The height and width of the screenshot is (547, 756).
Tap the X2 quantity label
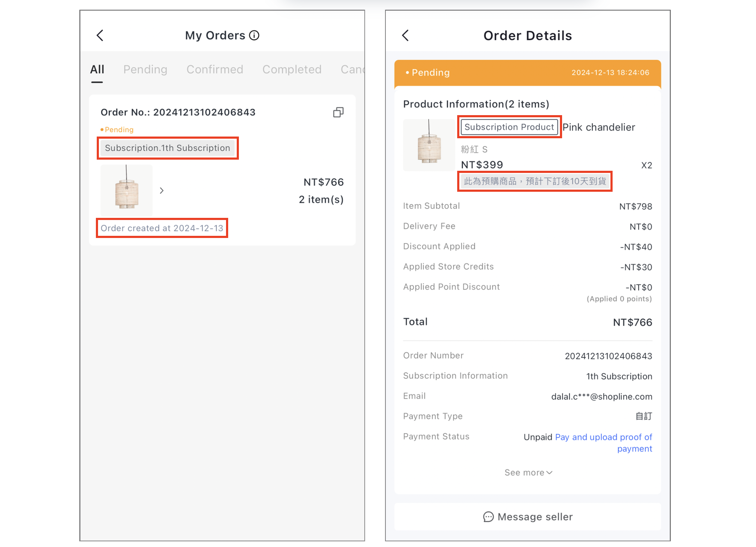click(x=646, y=166)
